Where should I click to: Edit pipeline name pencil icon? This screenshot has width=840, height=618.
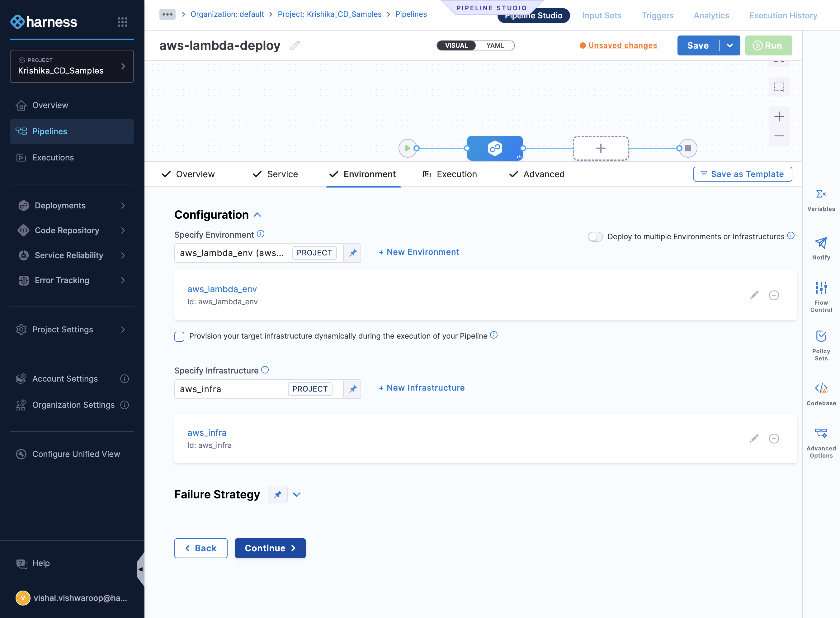tap(295, 45)
